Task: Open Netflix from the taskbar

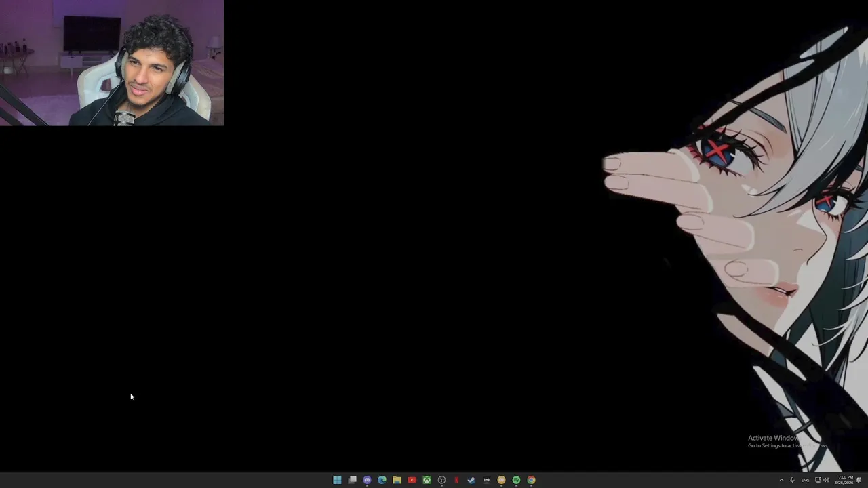Action: click(456, 480)
